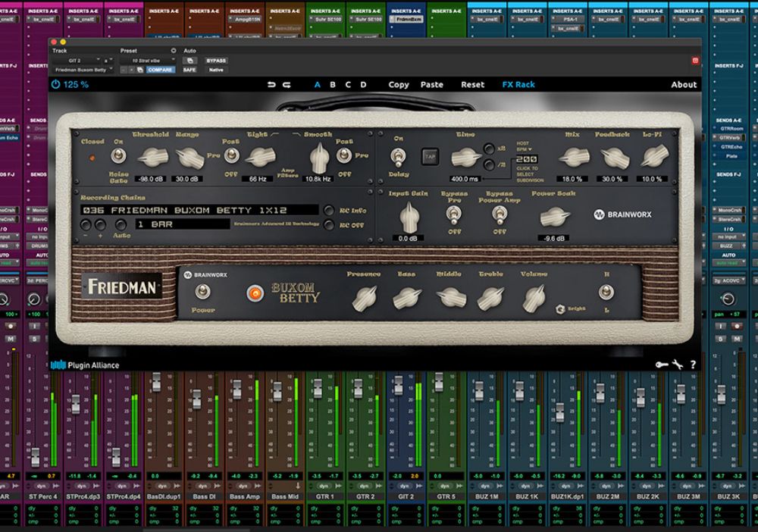Click the Bright button on the amp
The image size is (758, 532).
560,309
